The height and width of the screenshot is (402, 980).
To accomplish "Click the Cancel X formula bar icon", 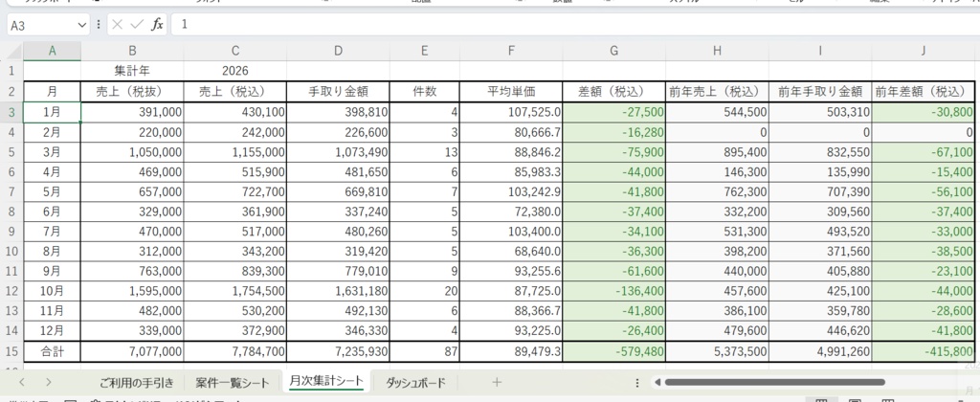I will click(x=118, y=25).
